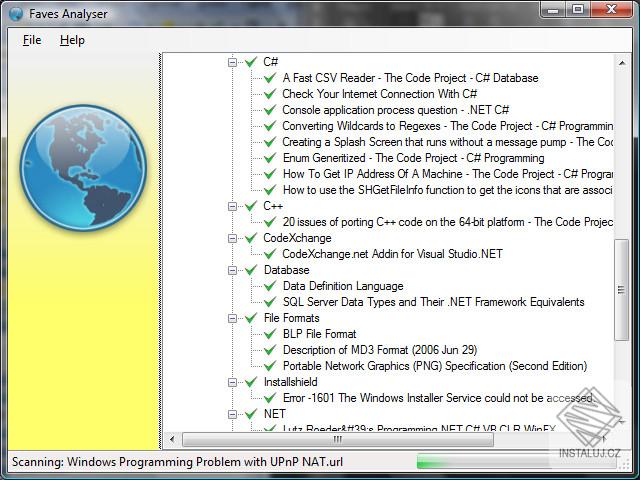Click checkmark of CodeXchange.net Addin entry
The image size is (640, 480).
(x=270, y=254)
